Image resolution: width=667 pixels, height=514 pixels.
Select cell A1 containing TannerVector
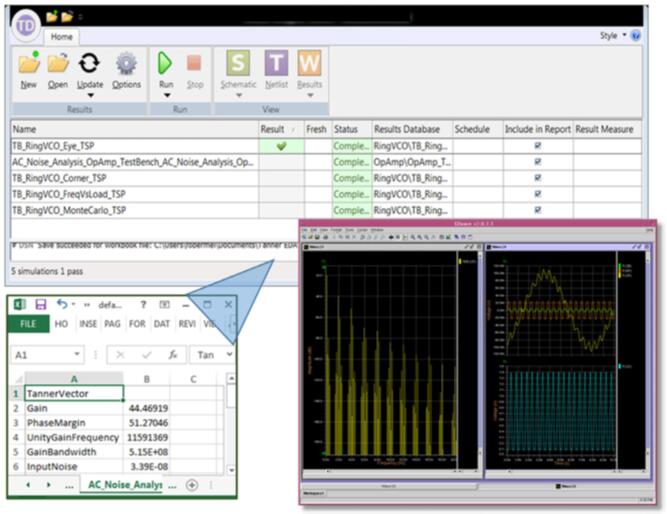pos(74,393)
